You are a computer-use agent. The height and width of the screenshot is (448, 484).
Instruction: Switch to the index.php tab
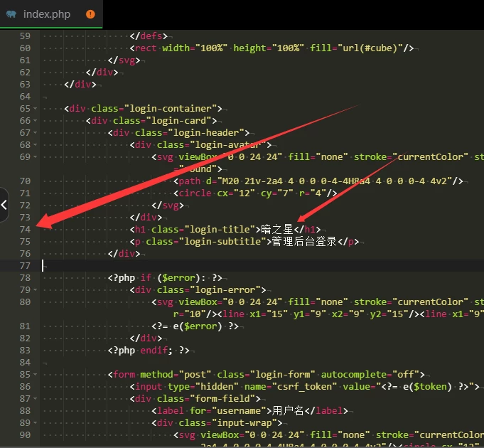click(x=47, y=14)
